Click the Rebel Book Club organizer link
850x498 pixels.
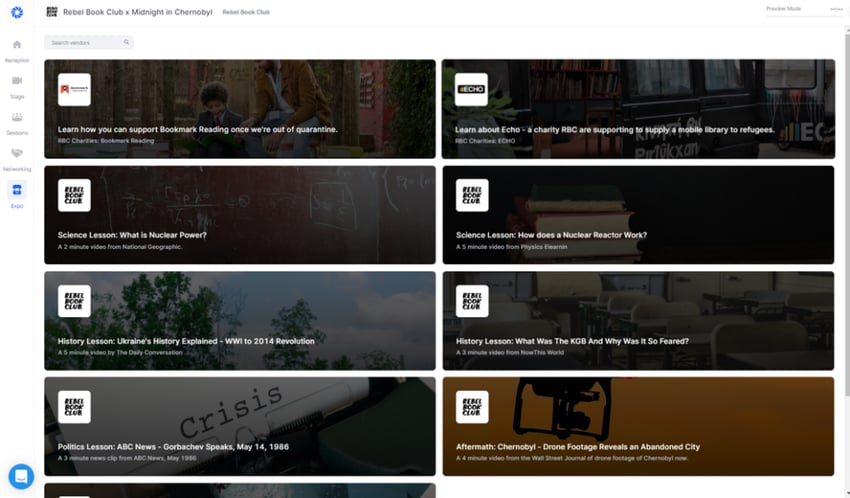point(246,12)
